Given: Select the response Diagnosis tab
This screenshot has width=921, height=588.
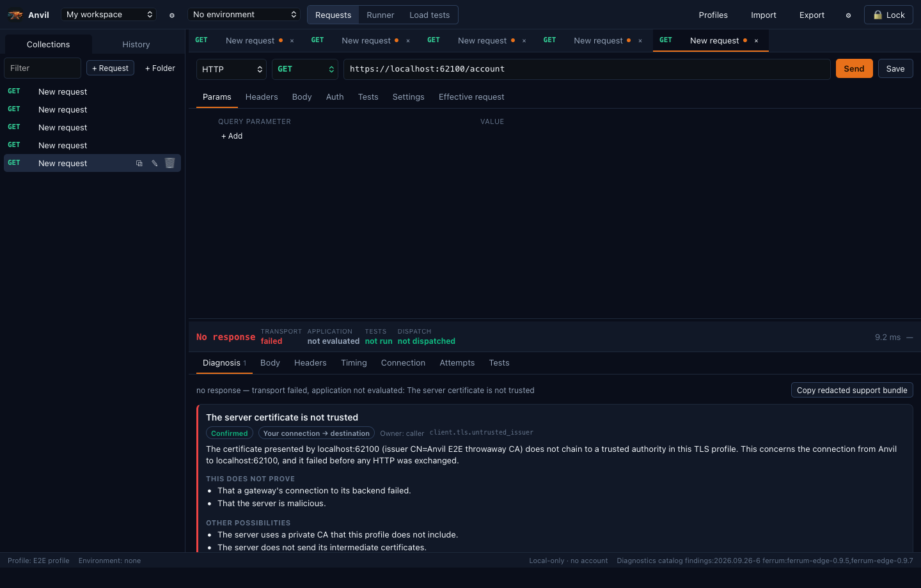Looking at the screenshot, I should pos(224,363).
